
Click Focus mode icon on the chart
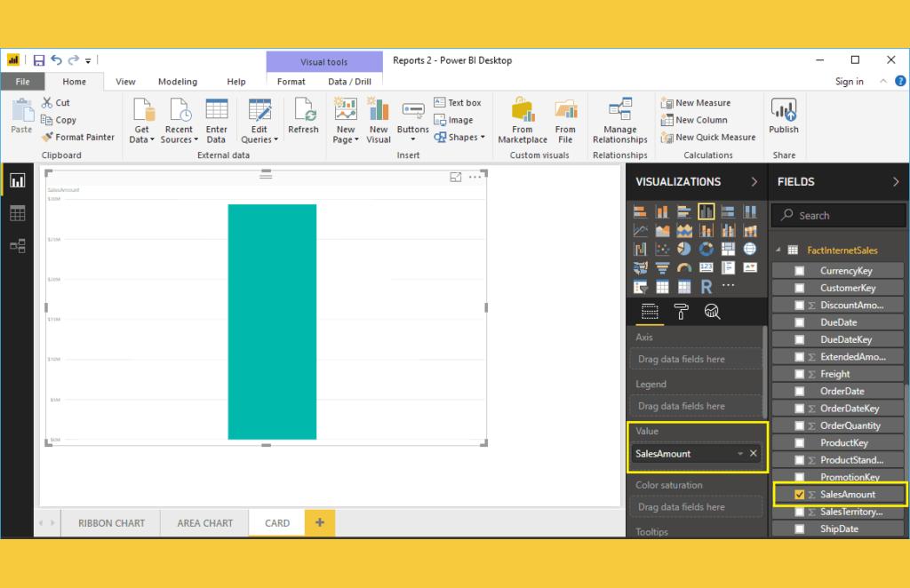pos(456,177)
